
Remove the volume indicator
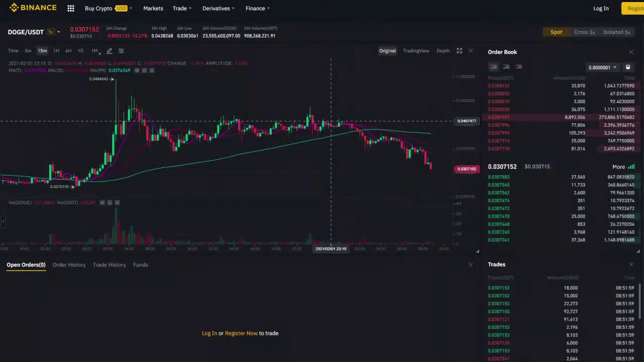(117, 203)
